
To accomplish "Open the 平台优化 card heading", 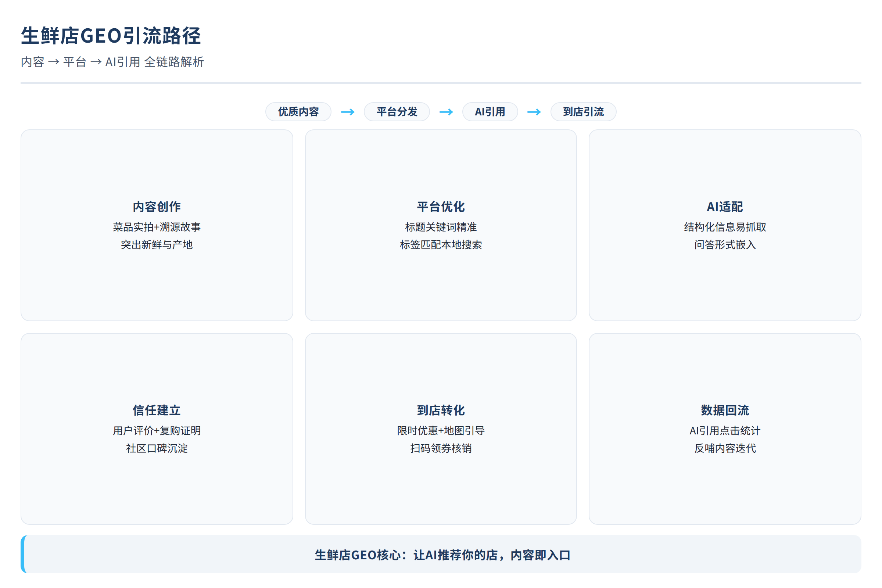I will click(x=441, y=207).
